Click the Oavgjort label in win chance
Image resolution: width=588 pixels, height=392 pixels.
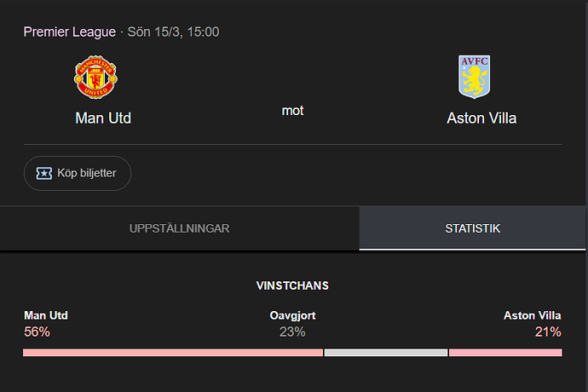[x=292, y=315]
